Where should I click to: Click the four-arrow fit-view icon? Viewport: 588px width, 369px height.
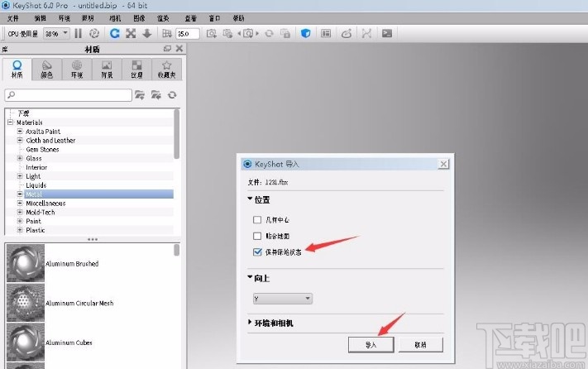pos(131,33)
